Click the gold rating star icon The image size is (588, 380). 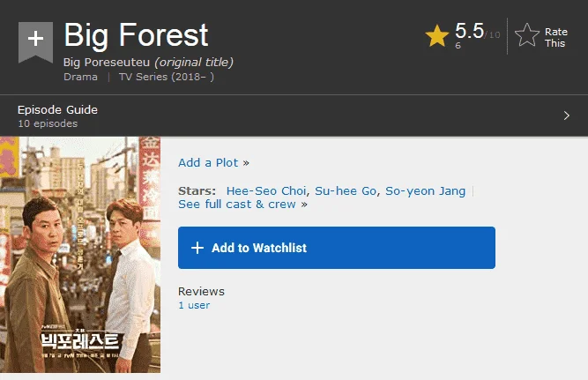tap(437, 36)
